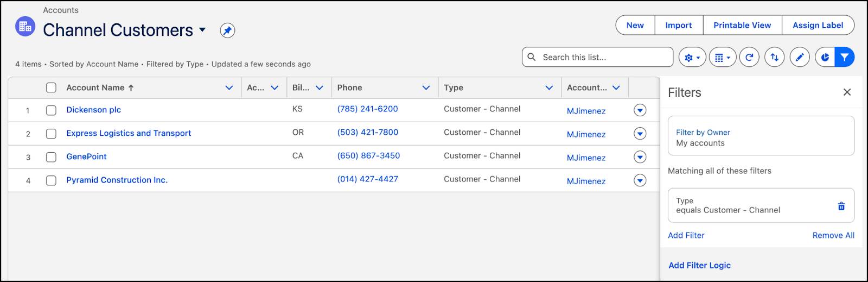Close the Filters panel

(x=847, y=92)
